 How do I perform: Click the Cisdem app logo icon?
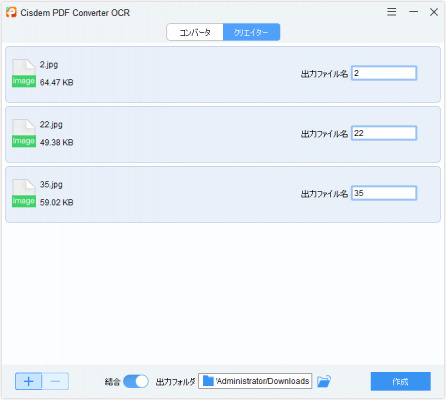tap(11, 12)
